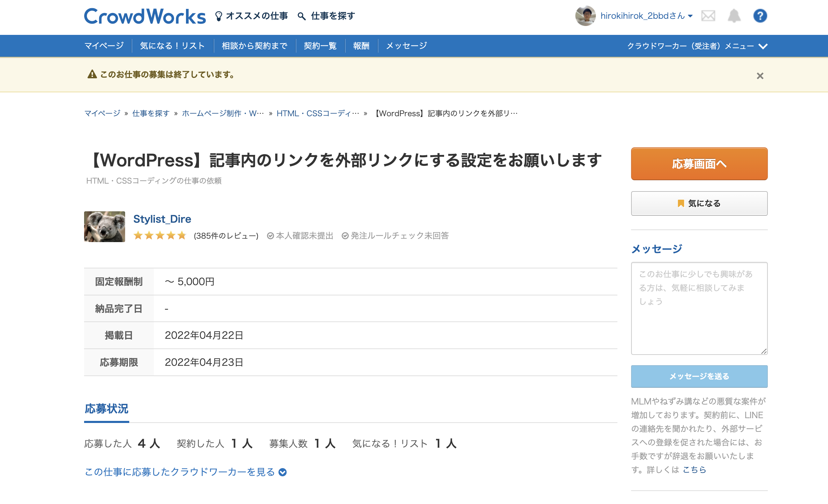Click ホームページ制作 breadcrumb link
This screenshot has height=504, width=828.
click(223, 113)
